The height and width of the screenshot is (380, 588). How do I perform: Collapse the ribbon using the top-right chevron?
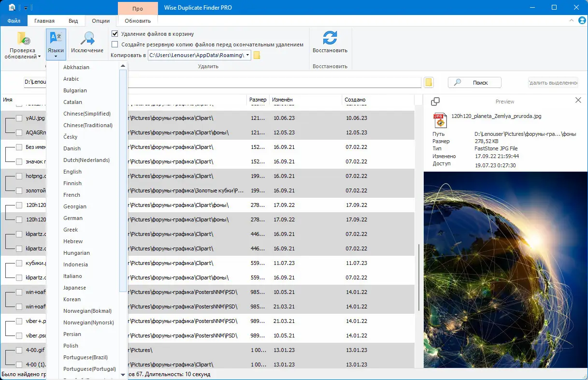(572, 21)
